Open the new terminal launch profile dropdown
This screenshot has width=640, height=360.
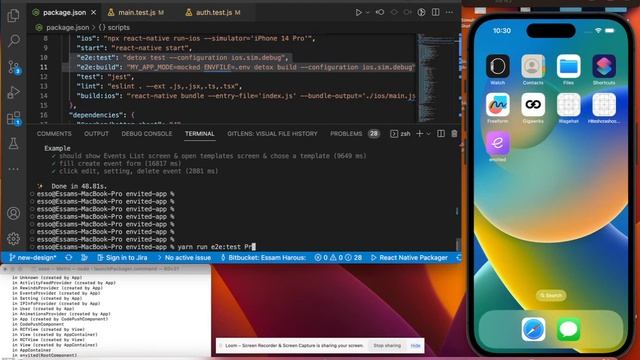[x=428, y=133]
